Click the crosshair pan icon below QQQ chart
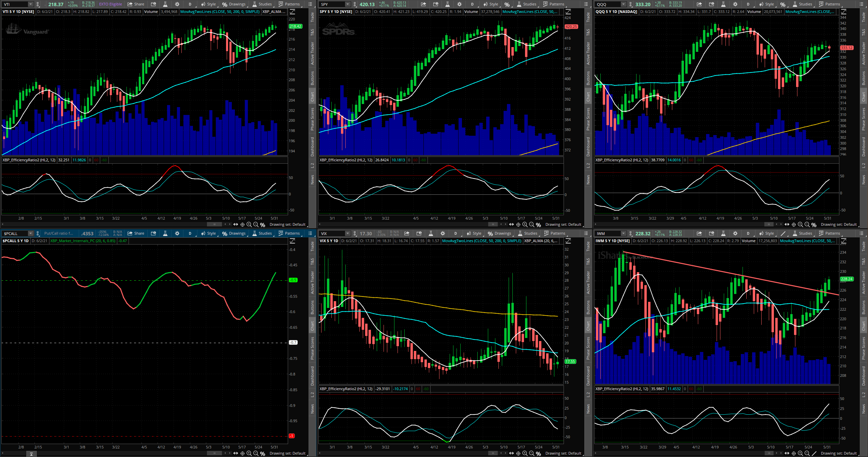 pos(794,224)
